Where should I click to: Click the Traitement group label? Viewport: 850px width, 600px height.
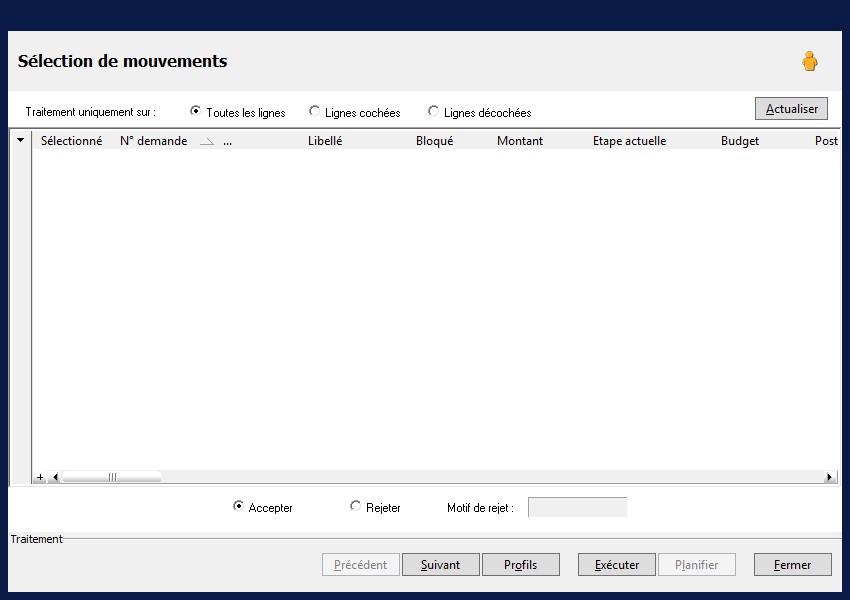point(36,539)
